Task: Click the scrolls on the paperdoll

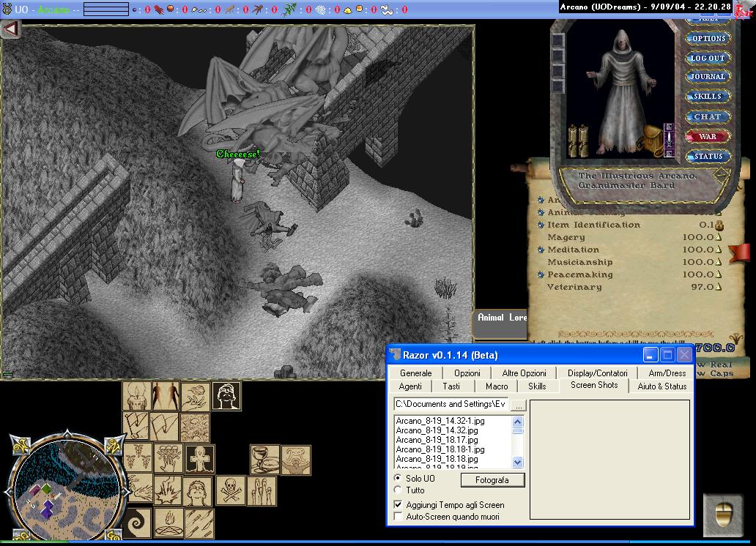Action: (x=579, y=141)
